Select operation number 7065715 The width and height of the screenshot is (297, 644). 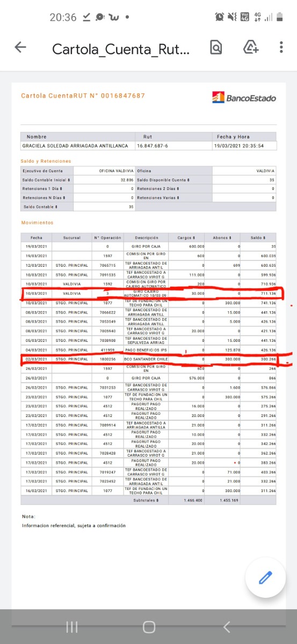click(107, 265)
